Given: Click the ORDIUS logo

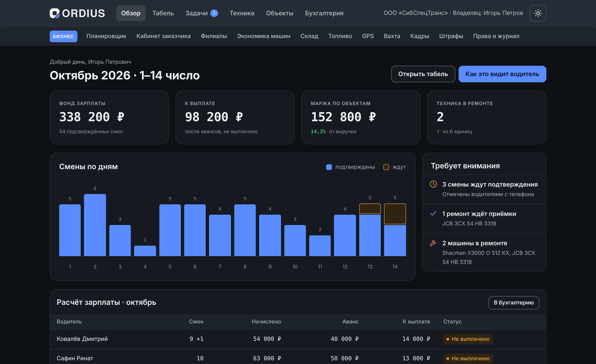Looking at the screenshot, I should tap(77, 13).
